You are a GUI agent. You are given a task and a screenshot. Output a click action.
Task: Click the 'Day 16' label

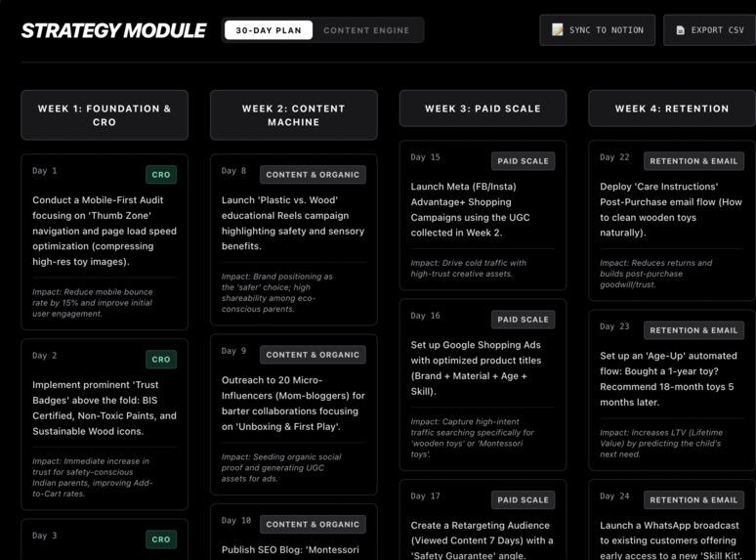pyautogui.click(x=425, y=316)
